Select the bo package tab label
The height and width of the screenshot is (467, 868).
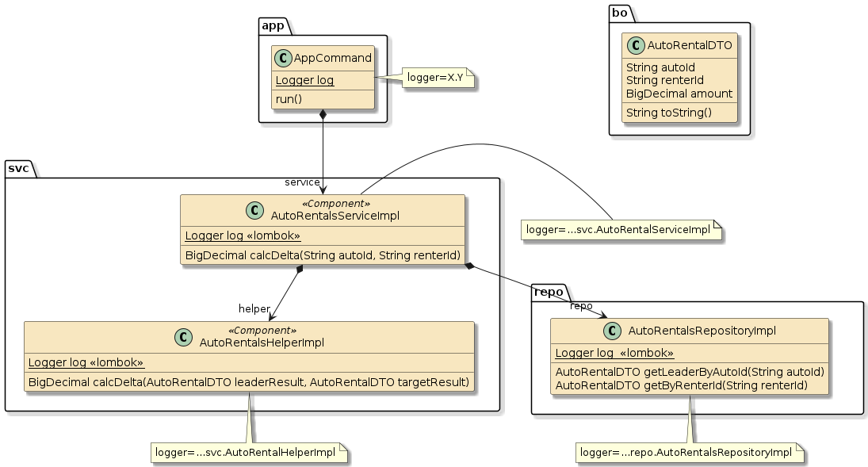pos(619,13)
